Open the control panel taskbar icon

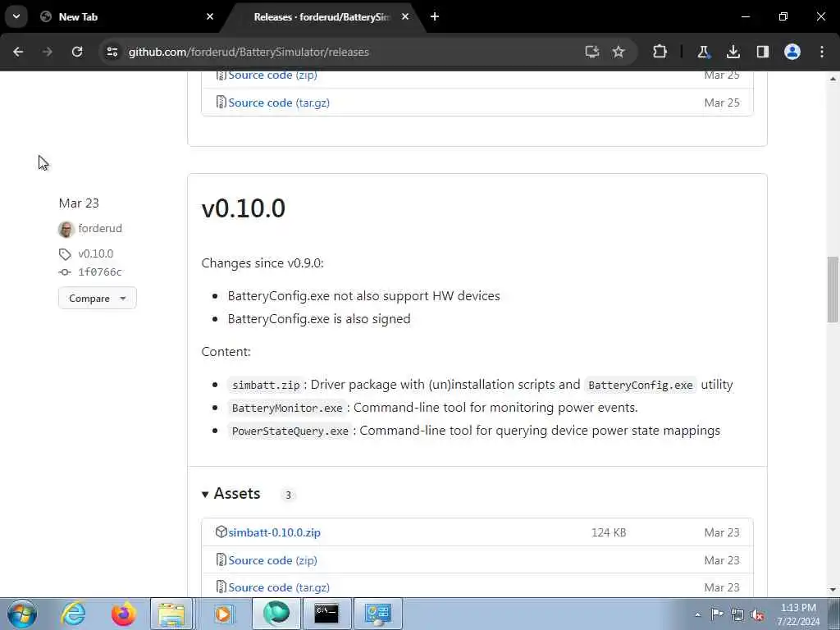click(x=377, y=614)
